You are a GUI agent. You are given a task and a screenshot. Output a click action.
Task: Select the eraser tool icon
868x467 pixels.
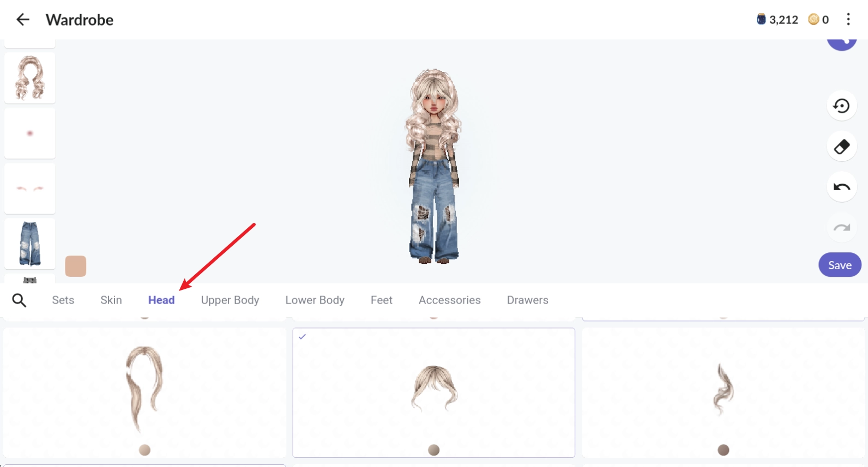841,147
